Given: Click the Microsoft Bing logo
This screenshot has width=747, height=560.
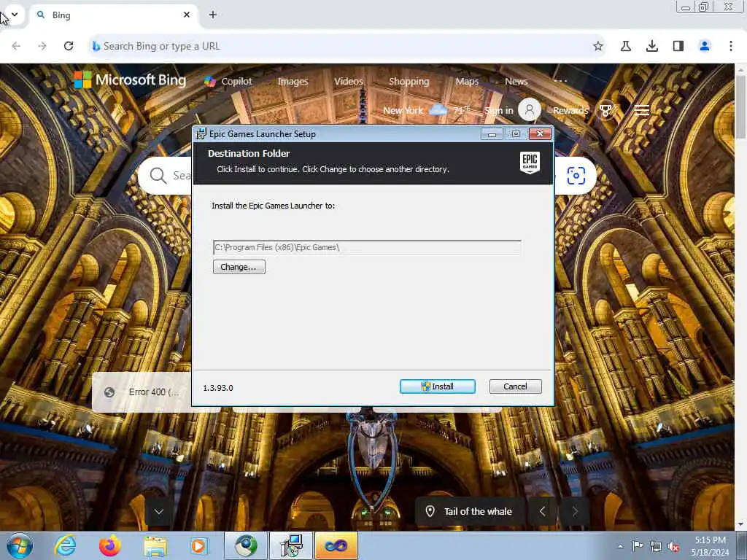Looking at the screenshot, I should point(130,79).
